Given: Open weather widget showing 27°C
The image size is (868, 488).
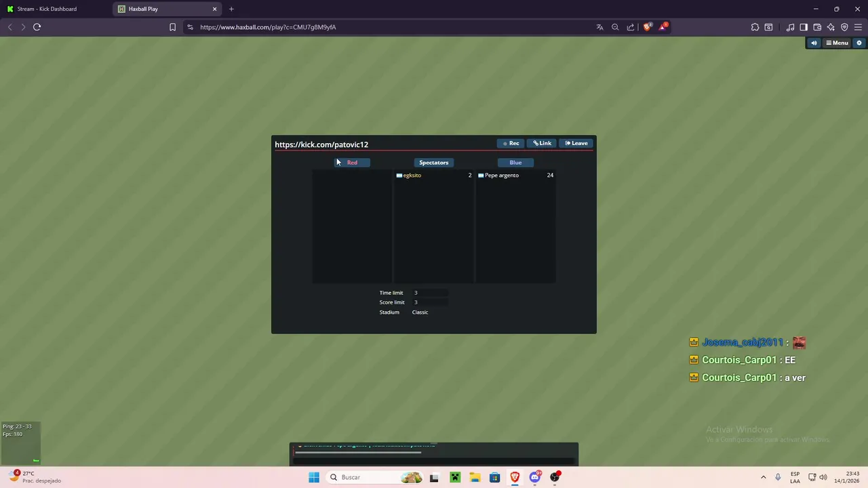Looking at the screenshot, I should click(x=34, y=477).
